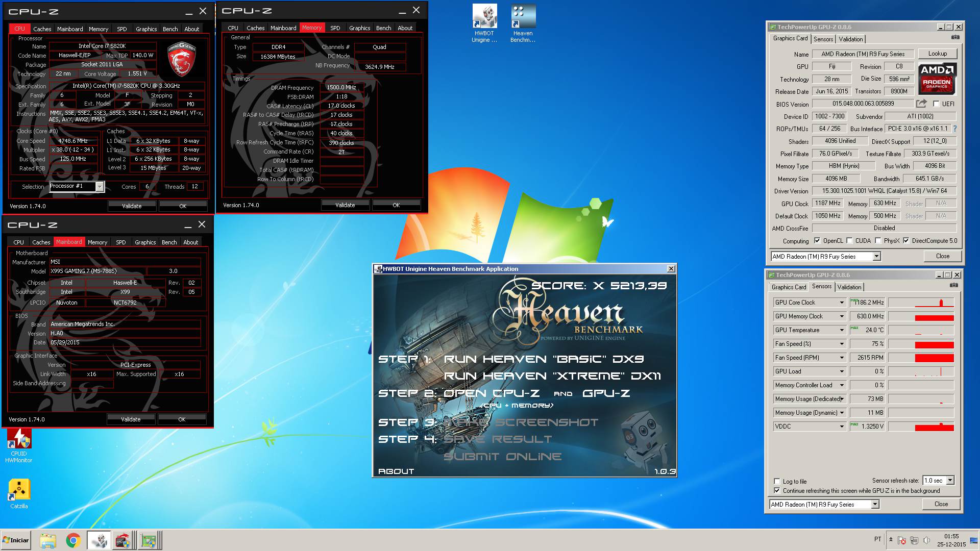Expand the GPU Temperature sensor dropdown
Viewport: 980px width, 551px height.
tap(842, 330)
